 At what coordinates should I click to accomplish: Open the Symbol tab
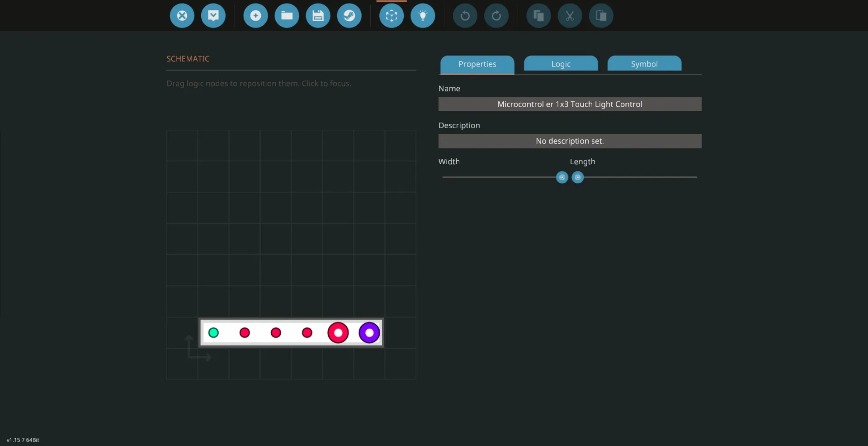(644, 64)
